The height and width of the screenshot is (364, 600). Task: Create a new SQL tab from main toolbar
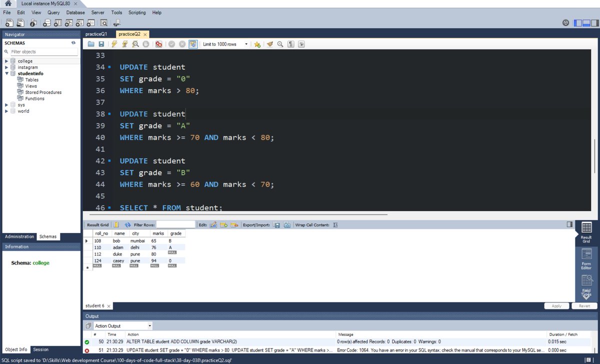point(9,22)
